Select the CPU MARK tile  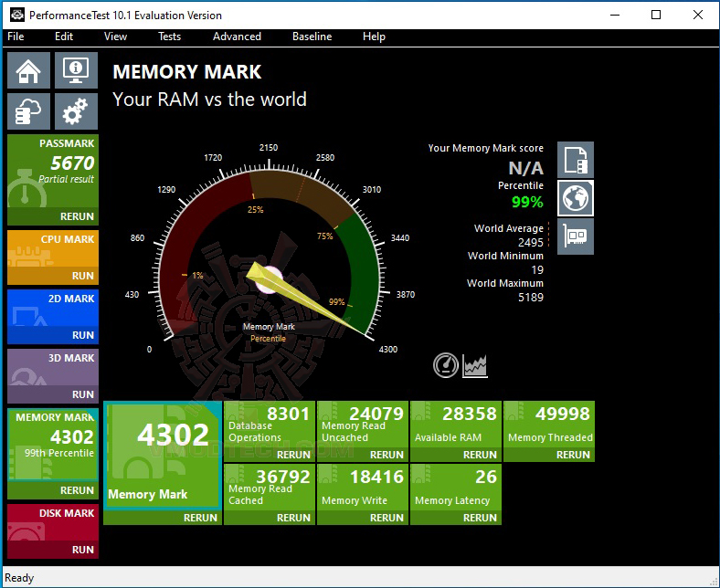[x=53, y=248]
